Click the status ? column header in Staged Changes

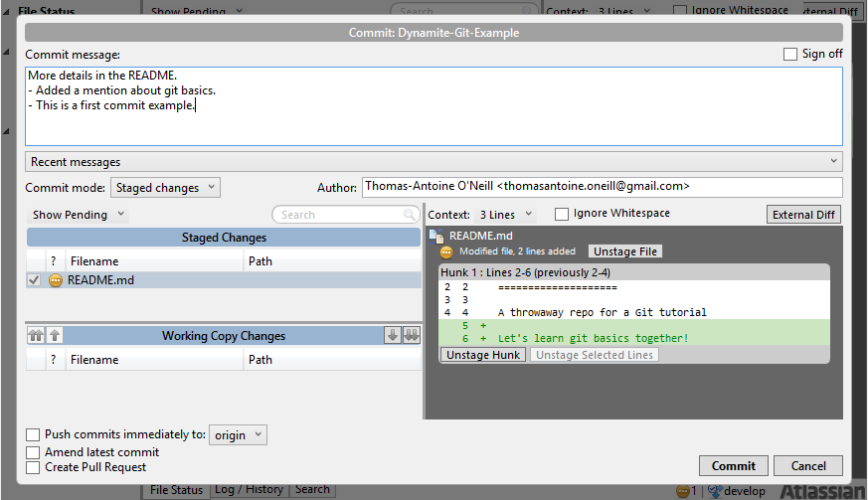click(53, 260)
